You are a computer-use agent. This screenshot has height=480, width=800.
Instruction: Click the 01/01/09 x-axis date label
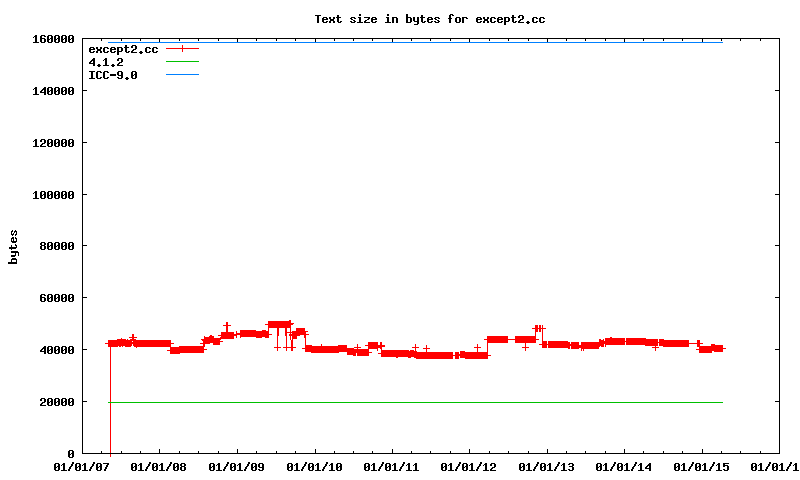coord(237,467)
